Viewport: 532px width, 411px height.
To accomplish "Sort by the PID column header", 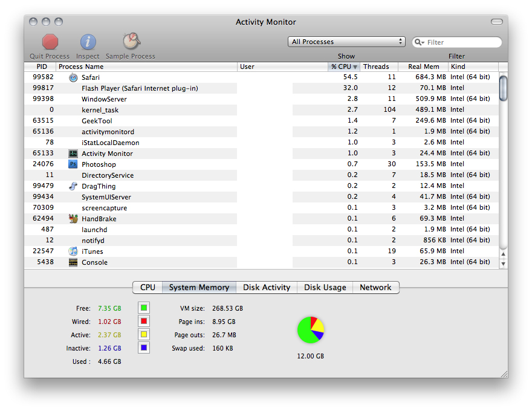I will [40, 66].
